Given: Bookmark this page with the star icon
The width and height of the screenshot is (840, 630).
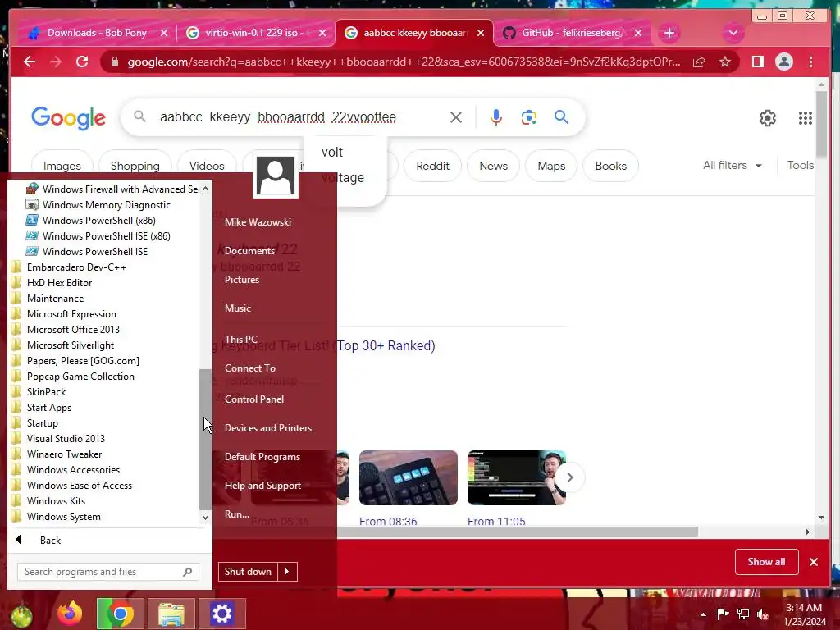Looking at the screenshot, I should point(725,62).
